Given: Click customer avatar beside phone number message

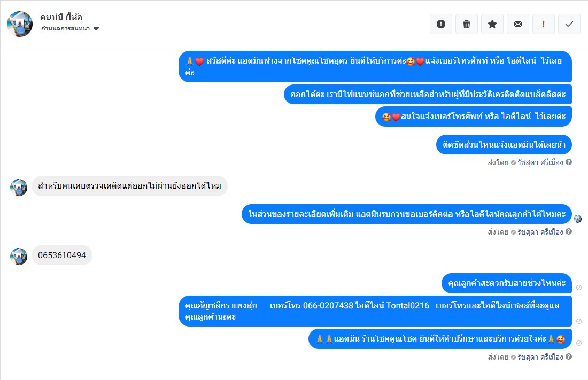Looking at the screenshot, I should [19, 257].
